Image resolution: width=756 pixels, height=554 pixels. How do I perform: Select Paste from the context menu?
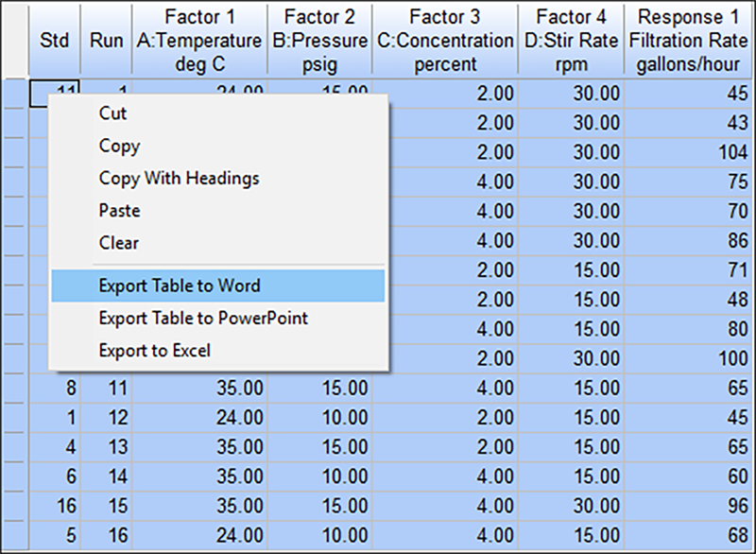click(x=218, y=210)
